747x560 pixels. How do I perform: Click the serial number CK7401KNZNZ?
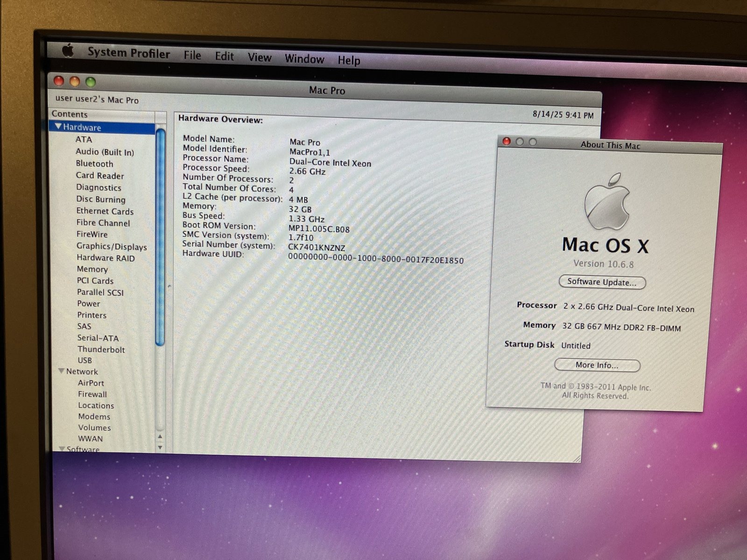(x=317, y=248)
